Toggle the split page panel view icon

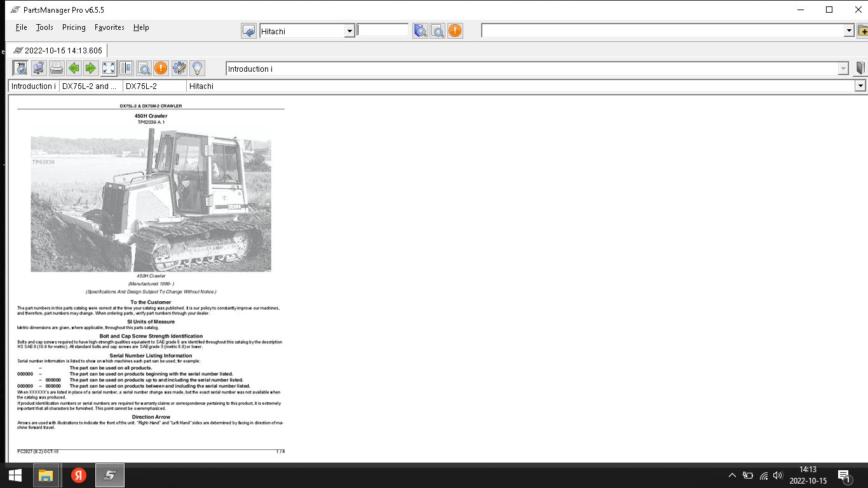click(x=126, y=68)
